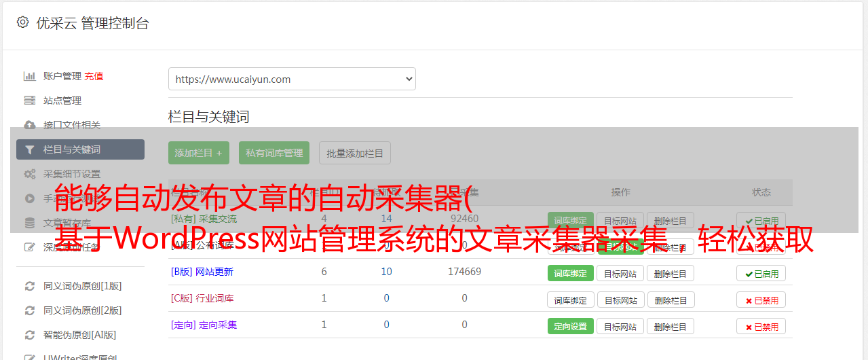Image resolution: width=868 pixels, height=360 pixels.
Task: Click the refresh icon for 同义词伪原创[2版]
Action: (x=30, y=310)
